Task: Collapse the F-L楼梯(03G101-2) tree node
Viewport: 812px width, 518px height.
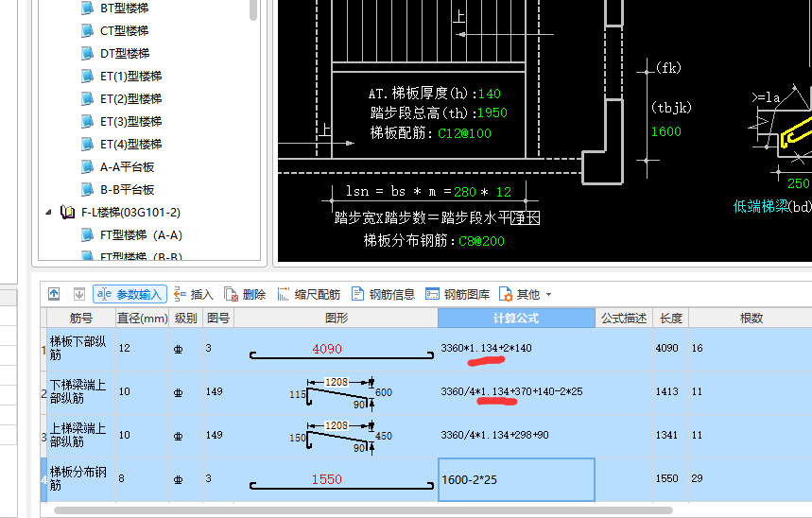Action: 48,213
